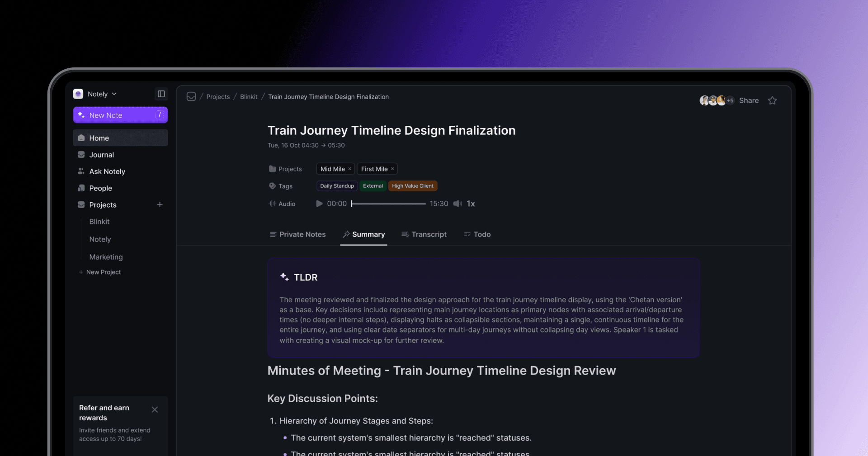Click the Share button

tap(749, 100)
